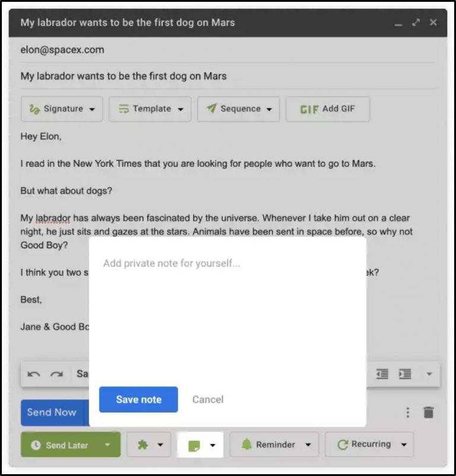Click the increase indent icon
The height and width of the screenshot is (476, 456).
404,374
